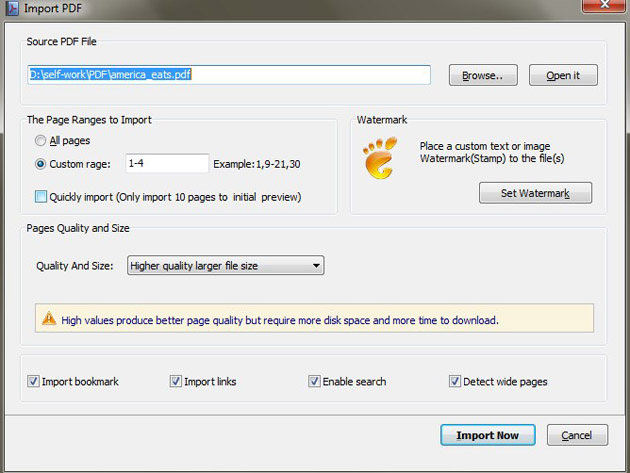Click the 'Watermark' group heading
This screenshot has width=630, height=473.
click(382, 120)
